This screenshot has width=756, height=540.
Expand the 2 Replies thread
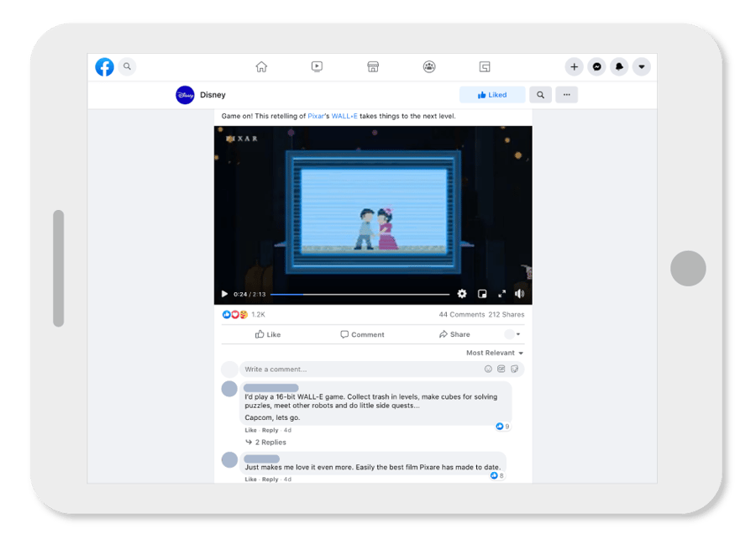[x=269, y=442]
